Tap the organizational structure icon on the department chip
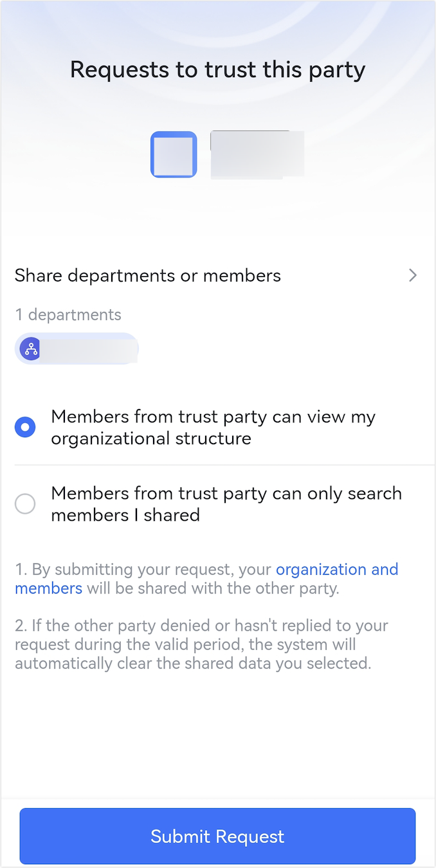The image size is (436, 868). tap(30, 349)
